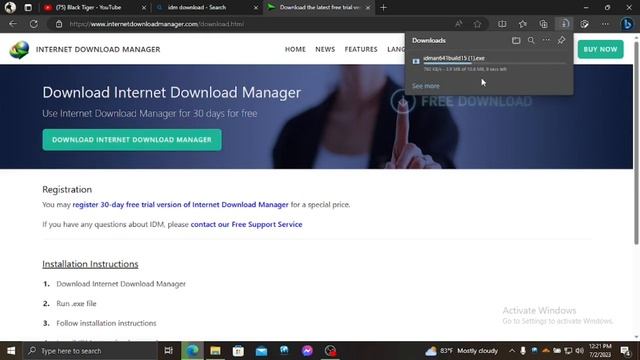
Task: Open Mail app from taskbar
Action: (261, 351)
